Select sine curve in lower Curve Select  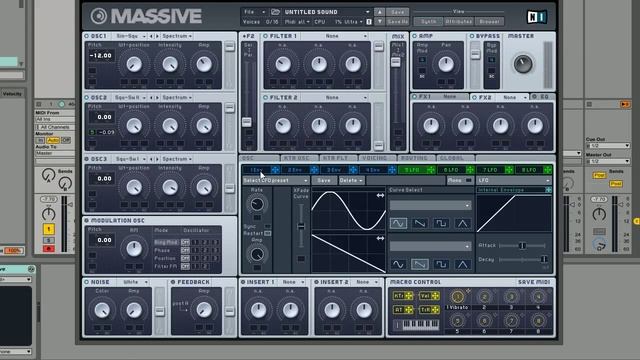click(398, 264)
